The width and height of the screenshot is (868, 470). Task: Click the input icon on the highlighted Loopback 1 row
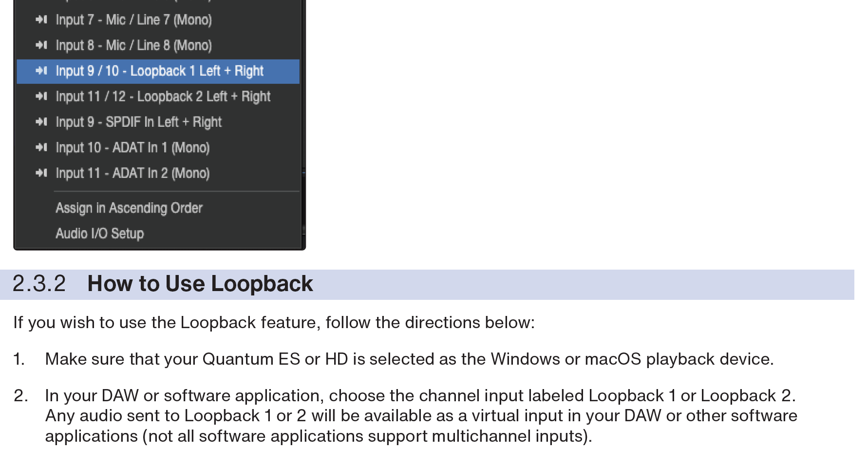pos(41,71)
